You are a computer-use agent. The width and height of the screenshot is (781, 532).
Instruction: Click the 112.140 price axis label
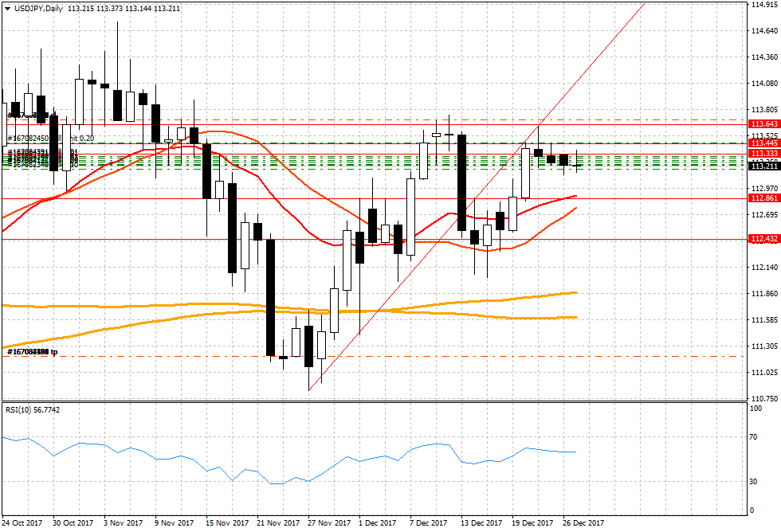[764, 268]
